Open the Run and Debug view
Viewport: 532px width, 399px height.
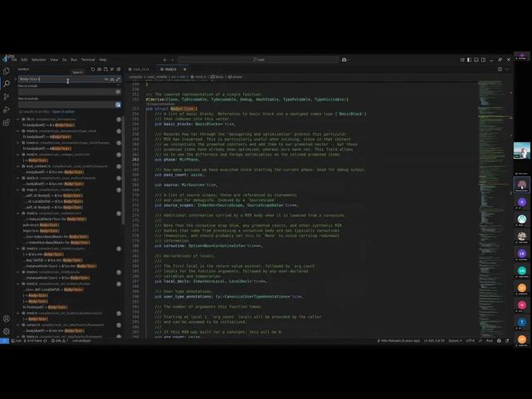[6, 109]
